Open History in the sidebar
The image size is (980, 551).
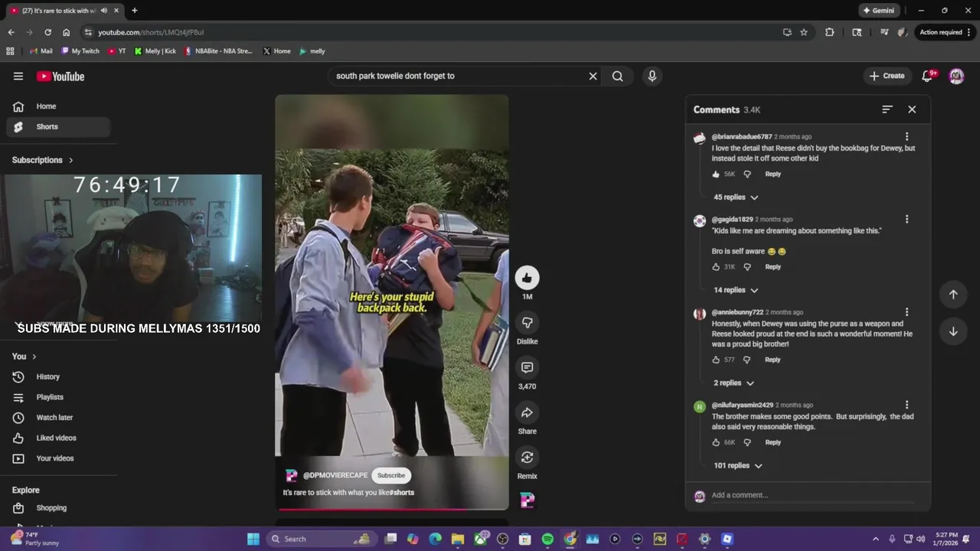click(58, 377)
